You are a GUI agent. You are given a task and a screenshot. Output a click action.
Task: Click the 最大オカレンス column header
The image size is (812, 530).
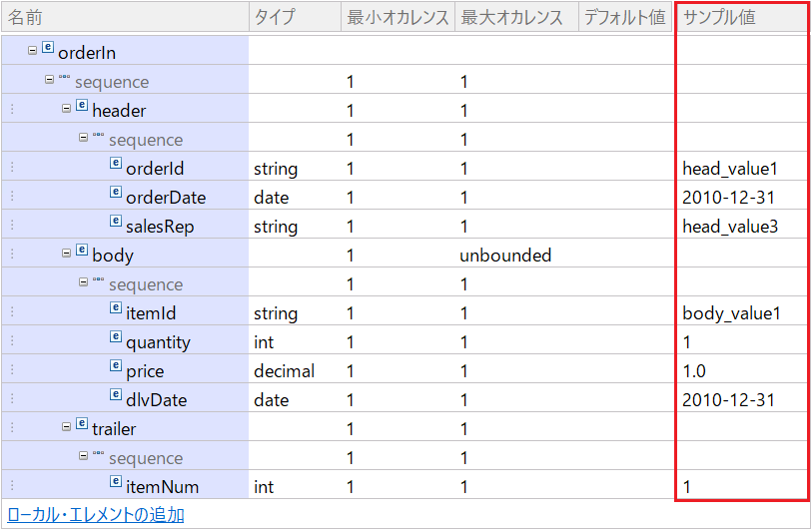516,17
